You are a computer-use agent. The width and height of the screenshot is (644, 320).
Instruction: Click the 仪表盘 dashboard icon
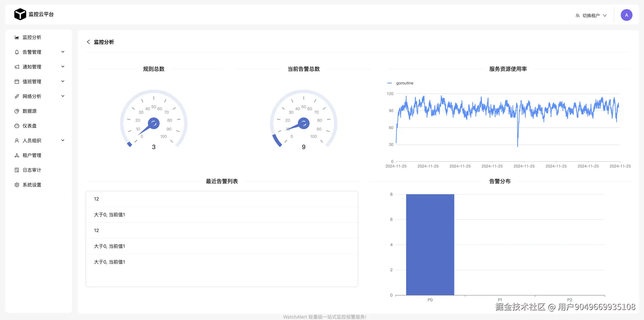pyautogui.click(x=17, y=126)
